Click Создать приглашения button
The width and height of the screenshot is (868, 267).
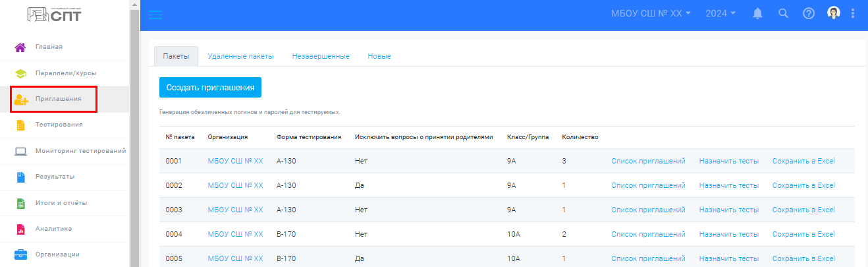tap(211, 87)
